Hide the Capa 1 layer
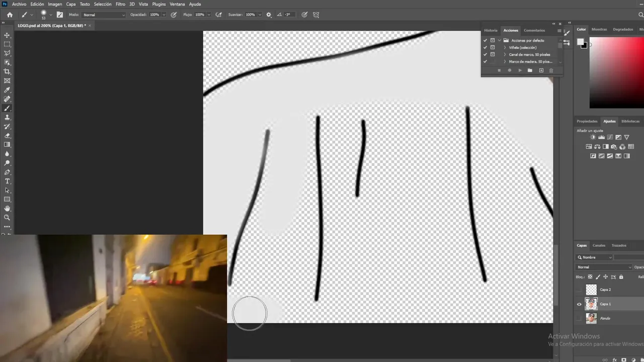This screenshot has height=362, width=644. (x=579, y=304)
